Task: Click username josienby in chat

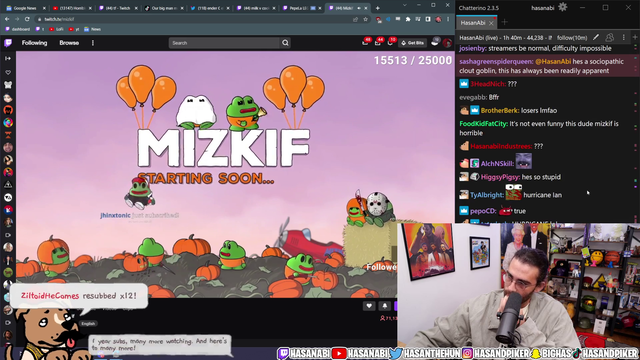Action: (x=472, y=49)
